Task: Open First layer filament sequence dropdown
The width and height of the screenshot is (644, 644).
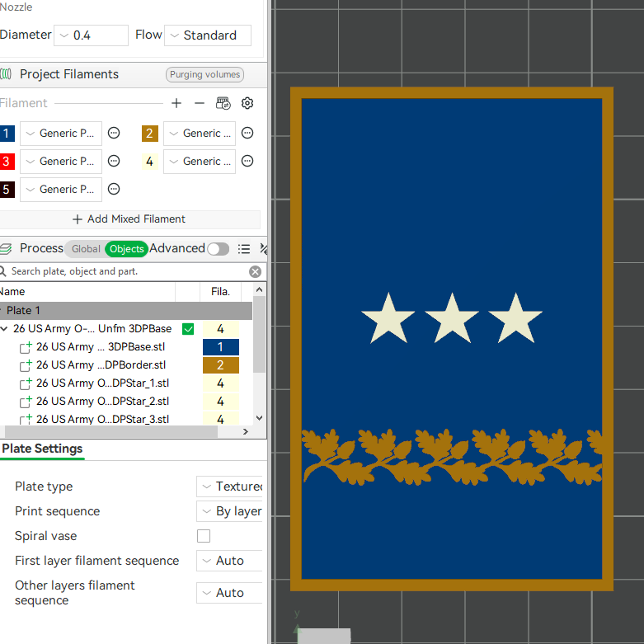Action: point(229,561)
